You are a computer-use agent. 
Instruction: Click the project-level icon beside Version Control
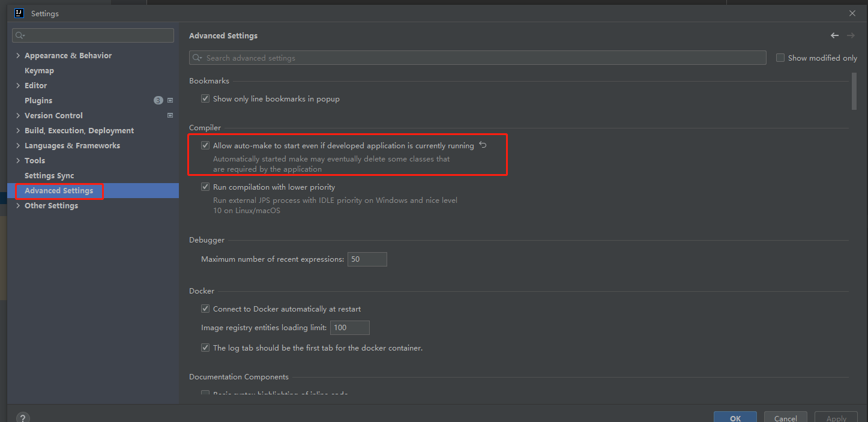(x=170, y=115)
